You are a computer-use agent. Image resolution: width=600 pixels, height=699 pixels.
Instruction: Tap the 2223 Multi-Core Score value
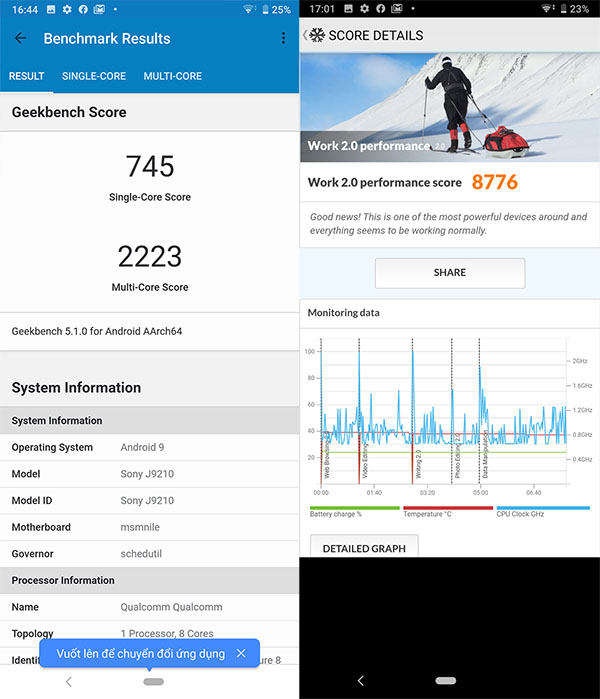click(150, 257)
